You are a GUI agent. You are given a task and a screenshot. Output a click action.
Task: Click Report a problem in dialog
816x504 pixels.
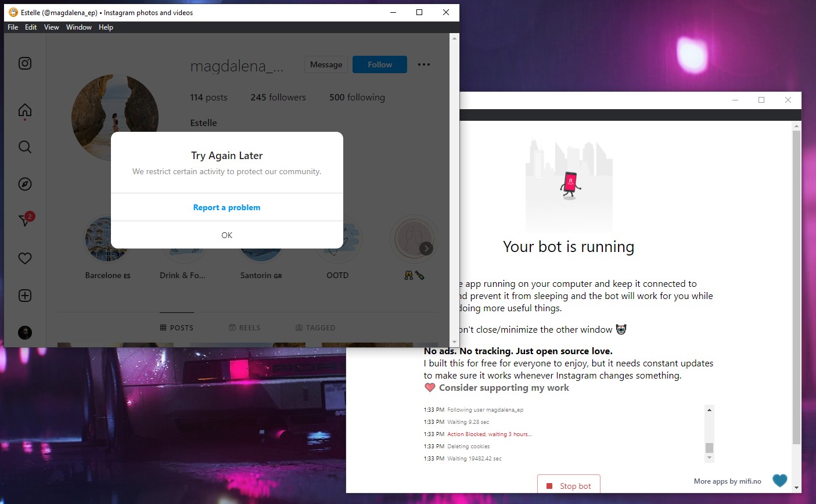pyautogui.click(x=227, y=207)
